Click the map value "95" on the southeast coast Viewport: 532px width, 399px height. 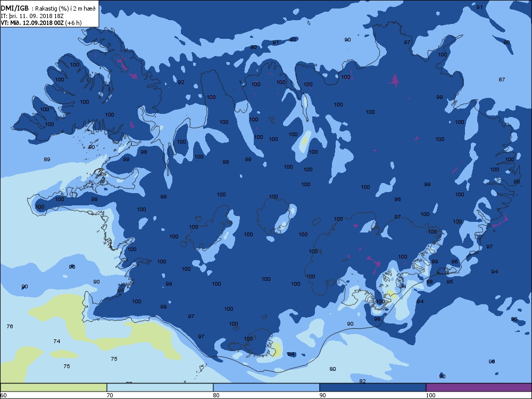coord(450,281)
